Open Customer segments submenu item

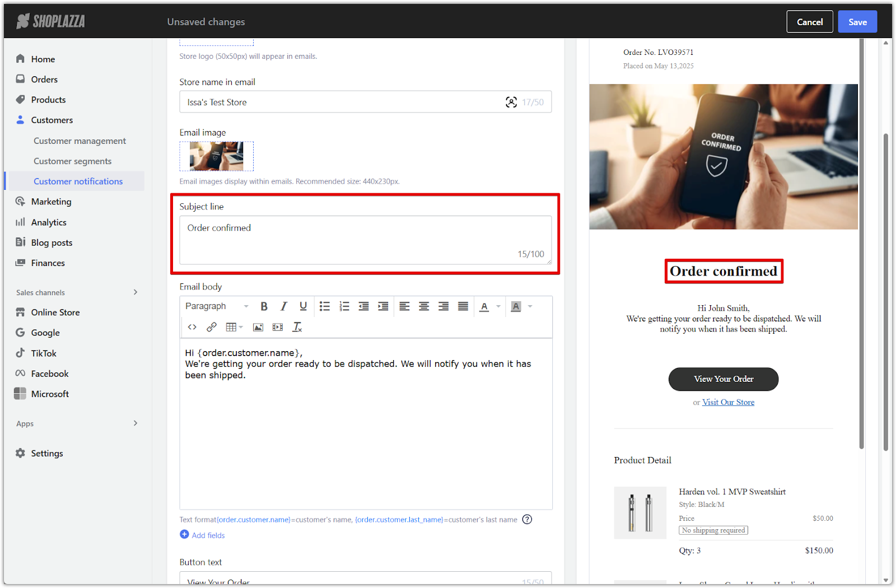pyautogui.click(x=72, y=161)
